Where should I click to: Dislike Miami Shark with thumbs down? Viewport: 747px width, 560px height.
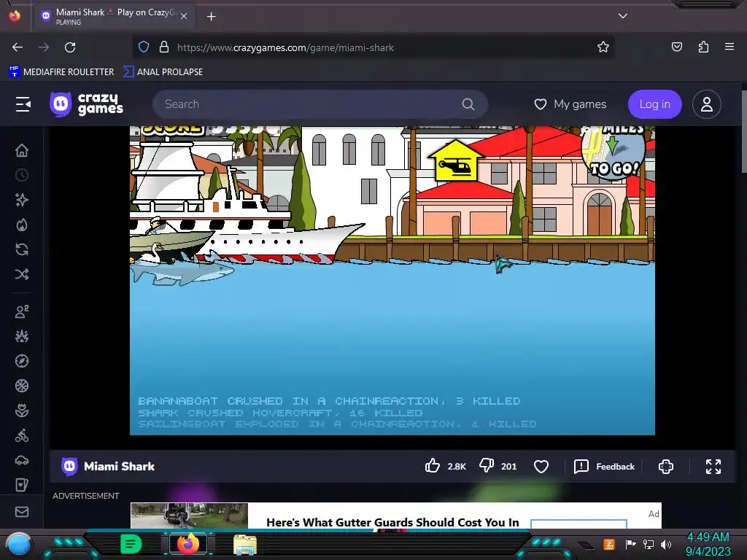[x=487, y=466]
